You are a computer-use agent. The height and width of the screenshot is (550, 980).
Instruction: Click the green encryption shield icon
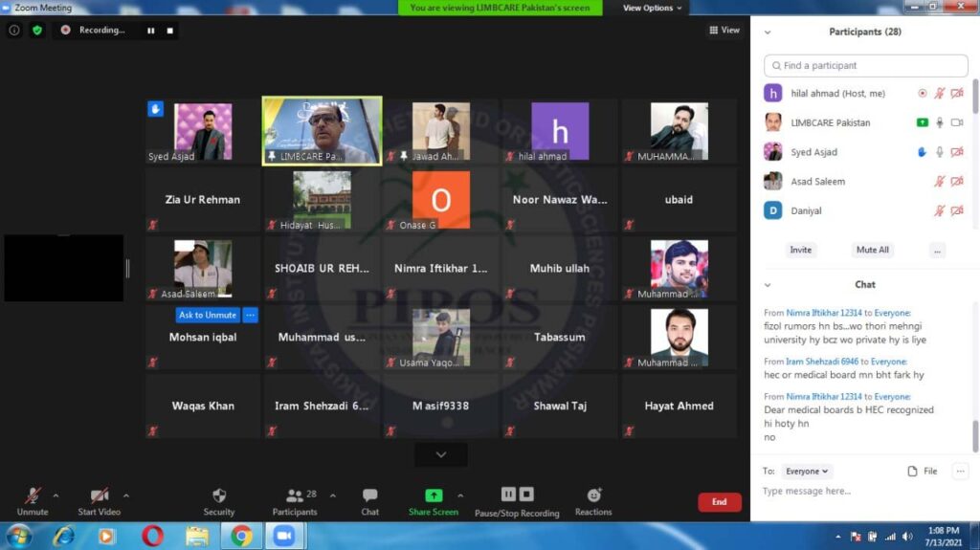(x=37, y=30)
